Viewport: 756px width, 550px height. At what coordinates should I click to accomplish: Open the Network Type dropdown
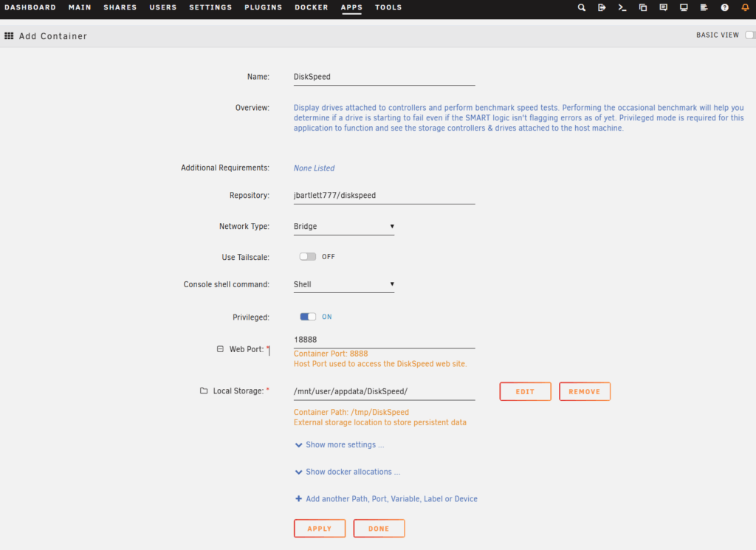(344, 226)
